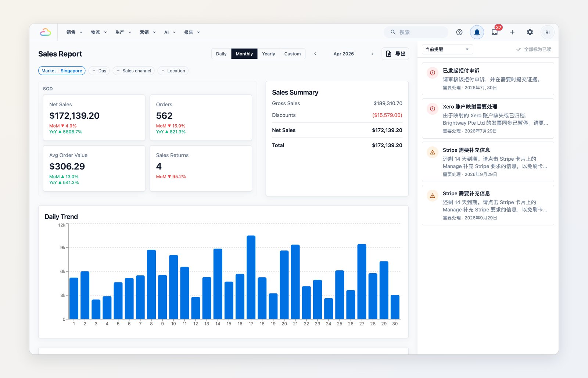The image size is (588, 378).
Task: Open the RI user avatar
Action: coord(548,32)
